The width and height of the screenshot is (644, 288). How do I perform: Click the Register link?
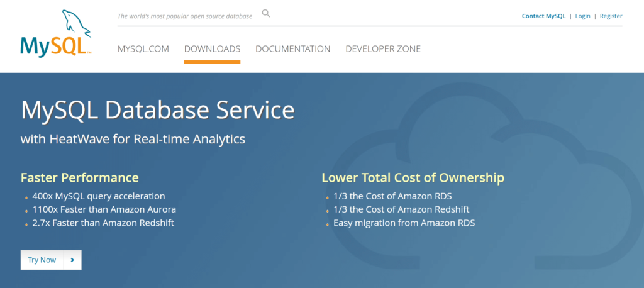click(x=611, y=16)
